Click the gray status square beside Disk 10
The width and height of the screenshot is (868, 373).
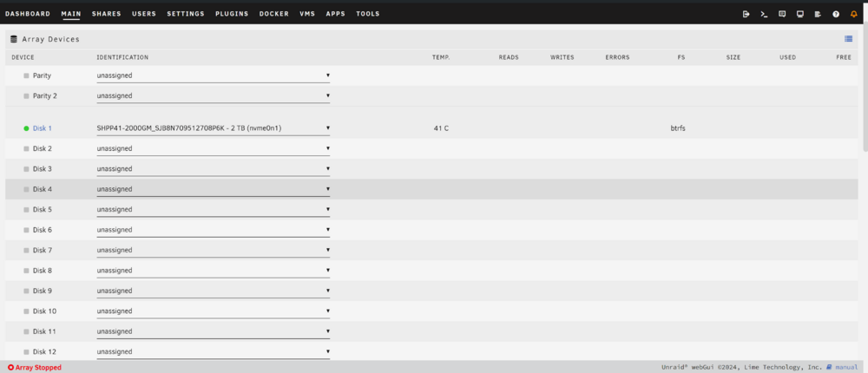click(x=26, y=311)
